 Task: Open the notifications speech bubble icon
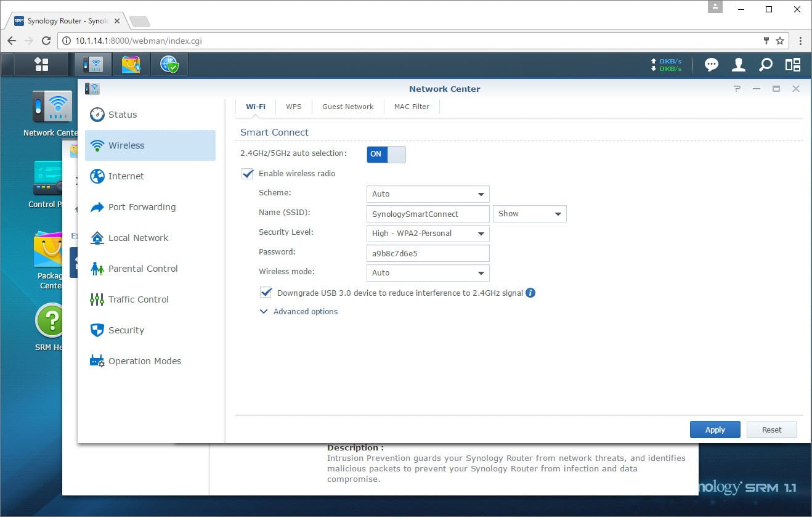coord(712,64)
